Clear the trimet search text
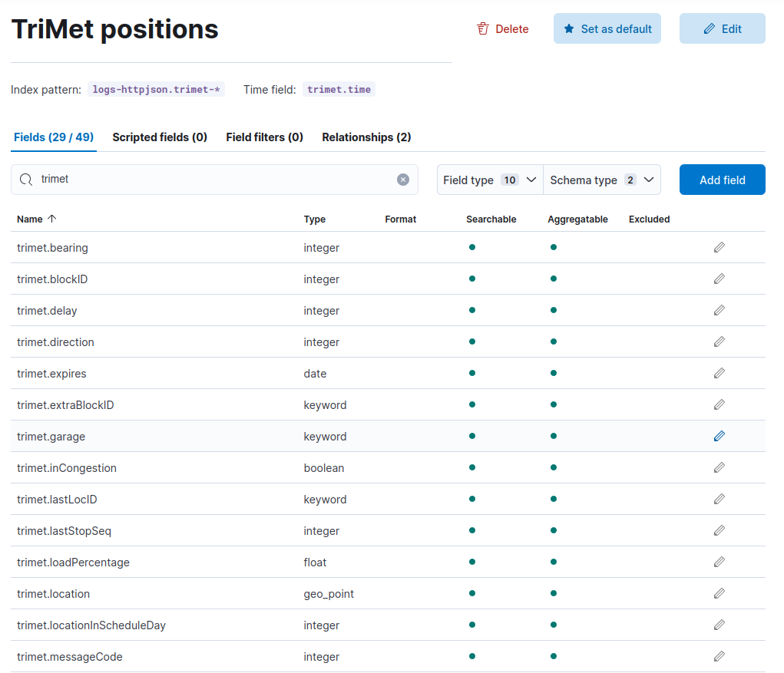Viewport: 784px width, 673px height. click(403, 180)
